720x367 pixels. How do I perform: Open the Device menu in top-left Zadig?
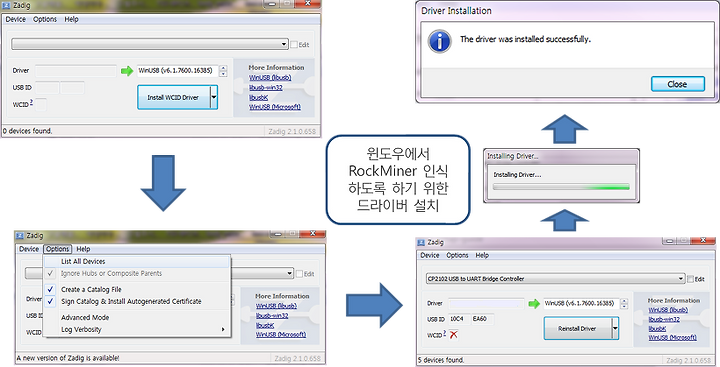16,19
